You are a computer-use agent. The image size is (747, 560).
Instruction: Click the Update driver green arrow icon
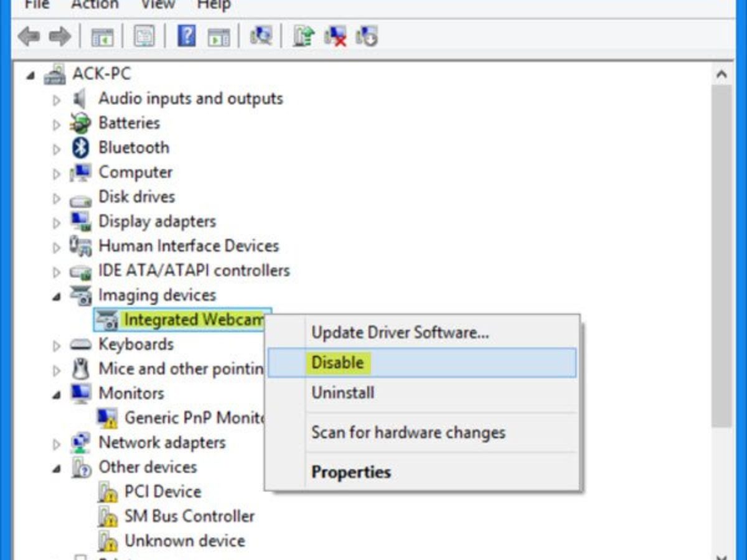303,36
